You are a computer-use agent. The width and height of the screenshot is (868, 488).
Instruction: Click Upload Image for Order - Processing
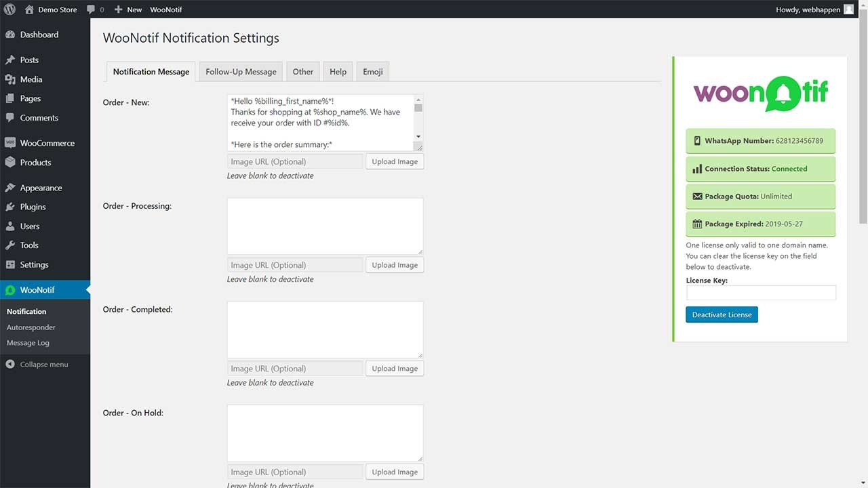click(x=395, y=265)
